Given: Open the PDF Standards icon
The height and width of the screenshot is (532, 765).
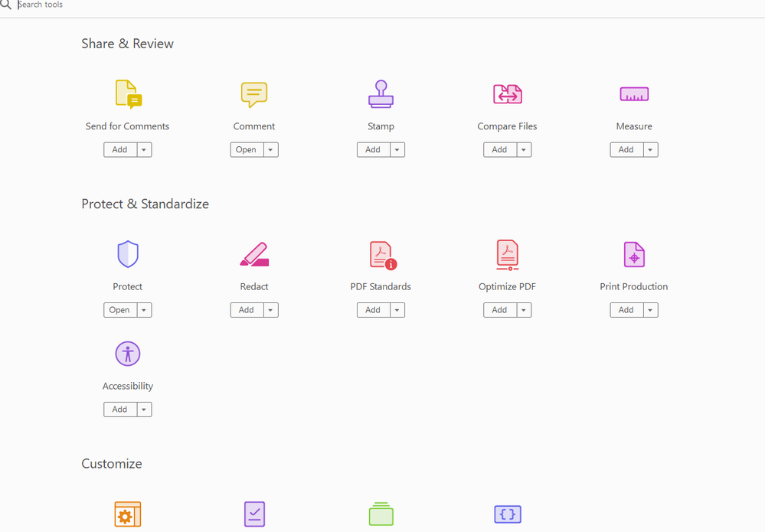Looking at the screenshot, I should (x=383, y=255).
